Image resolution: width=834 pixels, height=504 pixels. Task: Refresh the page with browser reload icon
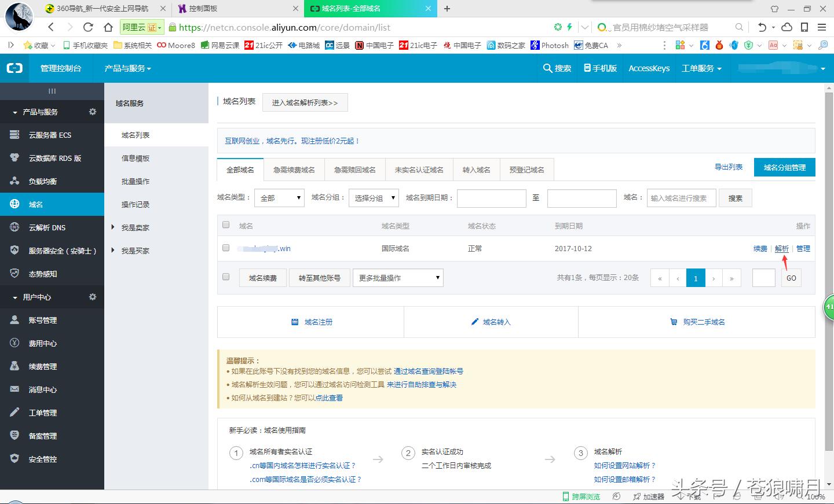(x=87, y=27)
